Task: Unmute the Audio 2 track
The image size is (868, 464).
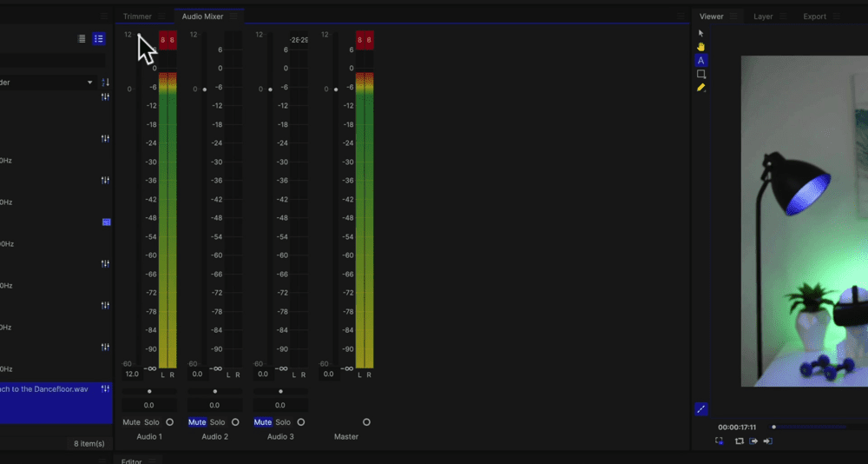Action: (197, 422)
